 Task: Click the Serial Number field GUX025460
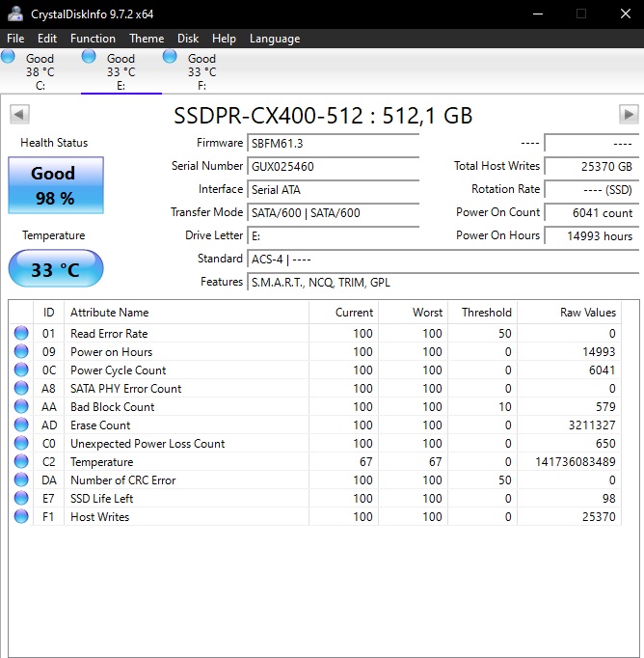(334, 167)
